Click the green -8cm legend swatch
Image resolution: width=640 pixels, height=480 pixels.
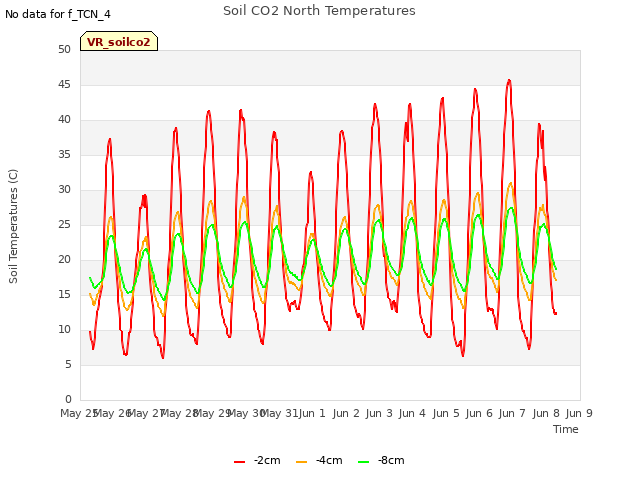point(363,462)
